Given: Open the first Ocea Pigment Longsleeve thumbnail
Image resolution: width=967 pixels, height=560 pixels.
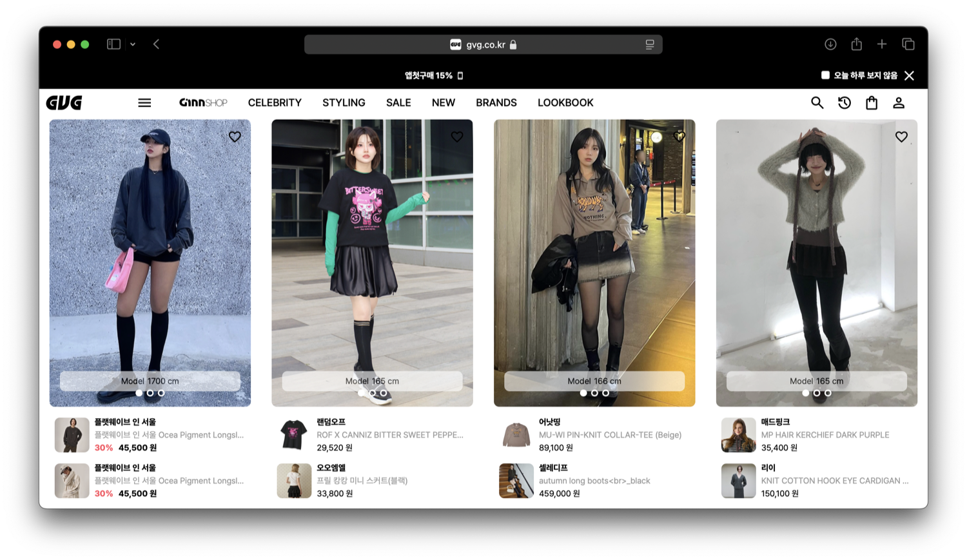Looking at the screenshot, I should (x=72, y=435).
